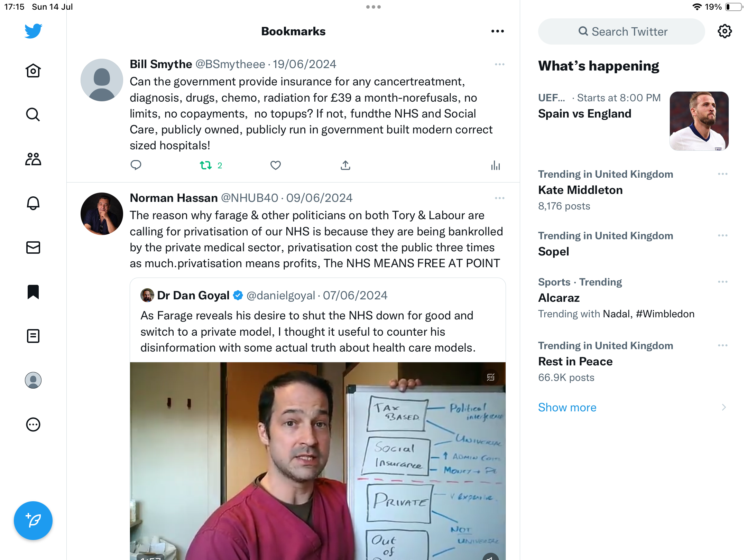View analytics bars on Bill Smythe's tweet

tap(495, 166)
